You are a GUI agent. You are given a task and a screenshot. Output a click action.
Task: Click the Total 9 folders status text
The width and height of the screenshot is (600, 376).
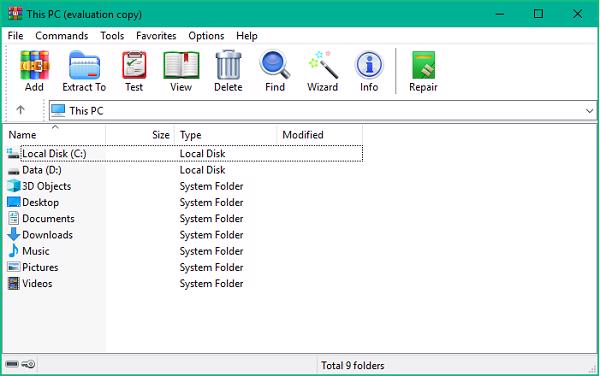[x=352, y=365]
